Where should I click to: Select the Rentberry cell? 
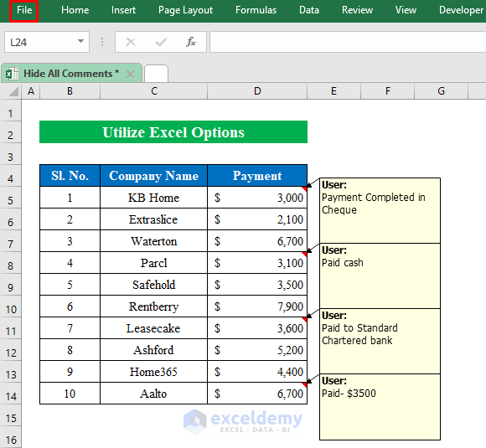(x=153, y=306)
